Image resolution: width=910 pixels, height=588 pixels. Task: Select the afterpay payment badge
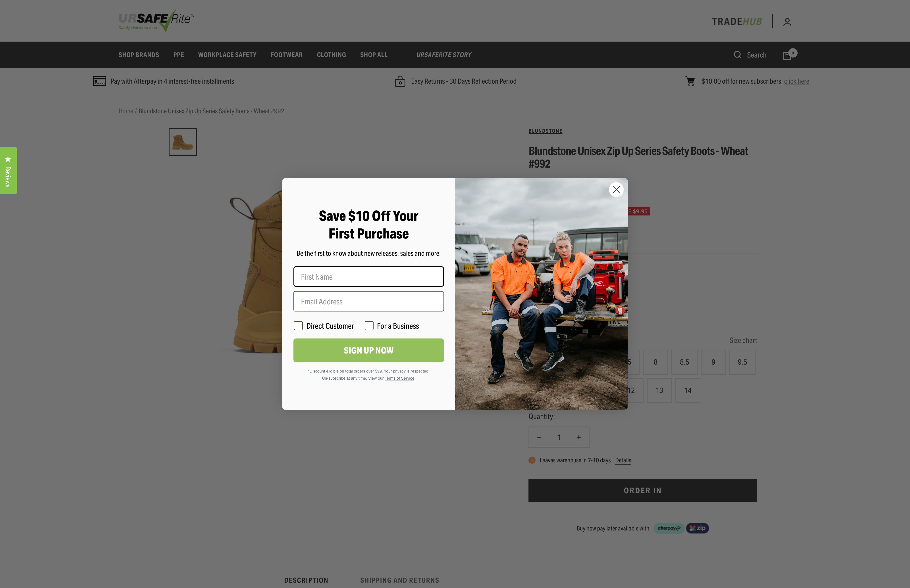(669, 528)
